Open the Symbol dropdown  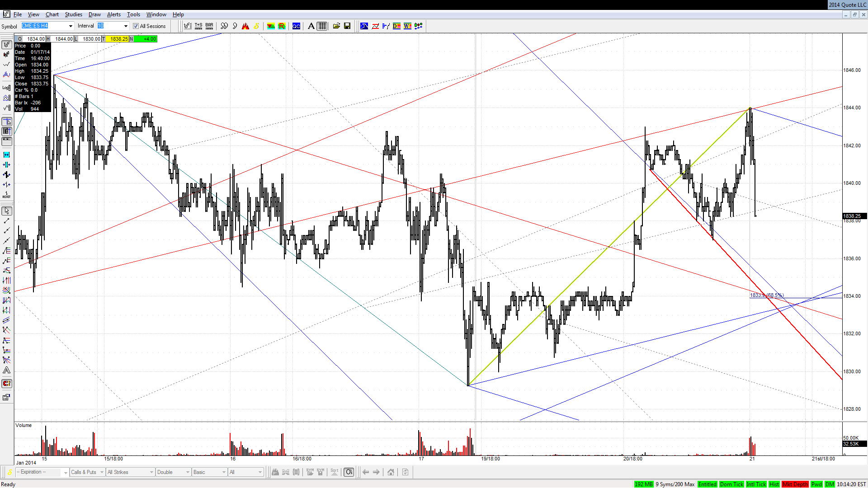[71, 26]
